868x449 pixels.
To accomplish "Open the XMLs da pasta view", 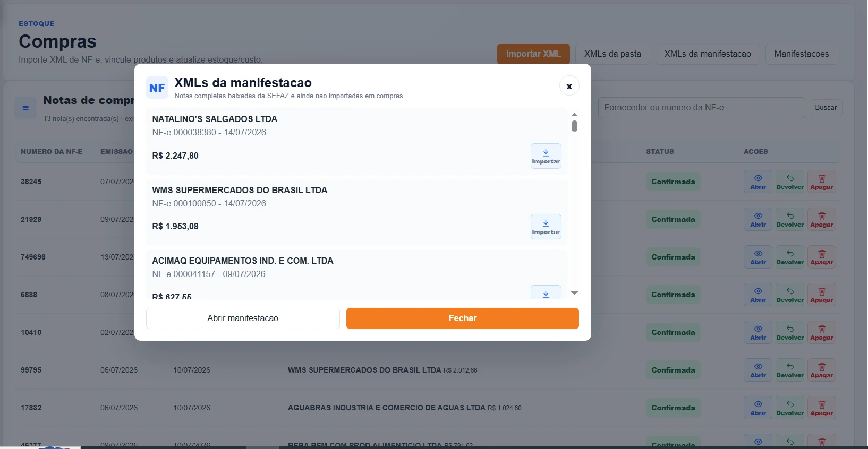I will [612, 54].
